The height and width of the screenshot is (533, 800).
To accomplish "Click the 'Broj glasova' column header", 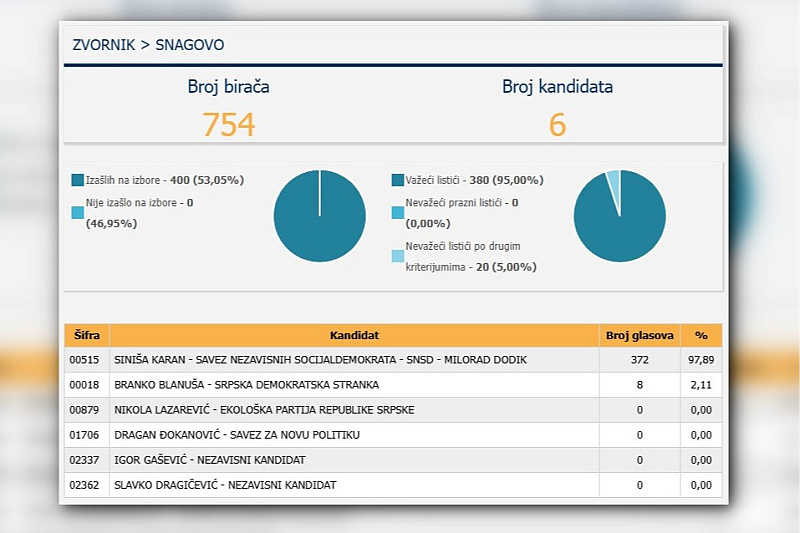I will tap(639, 336).
